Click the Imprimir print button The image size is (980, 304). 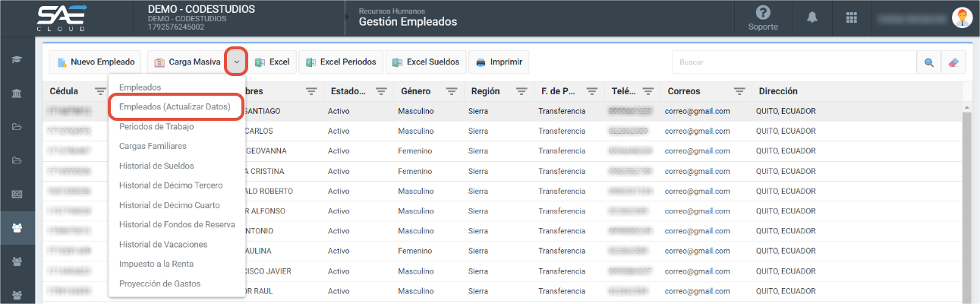pyautogui.click(x=499, y=62)
